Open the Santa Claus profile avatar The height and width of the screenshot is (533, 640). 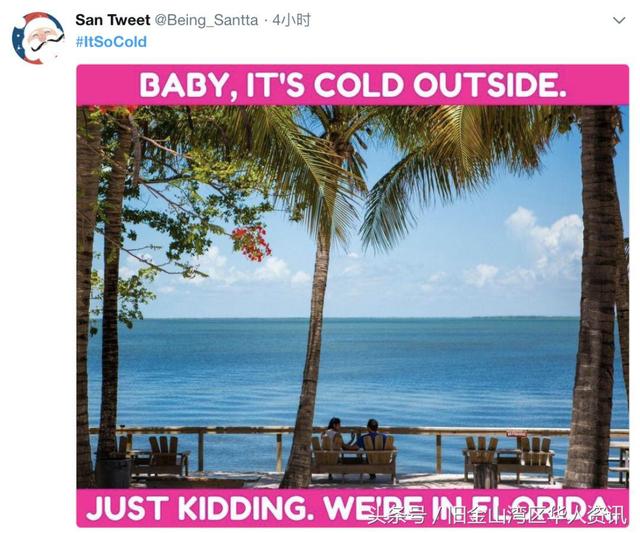coord(38,38)
